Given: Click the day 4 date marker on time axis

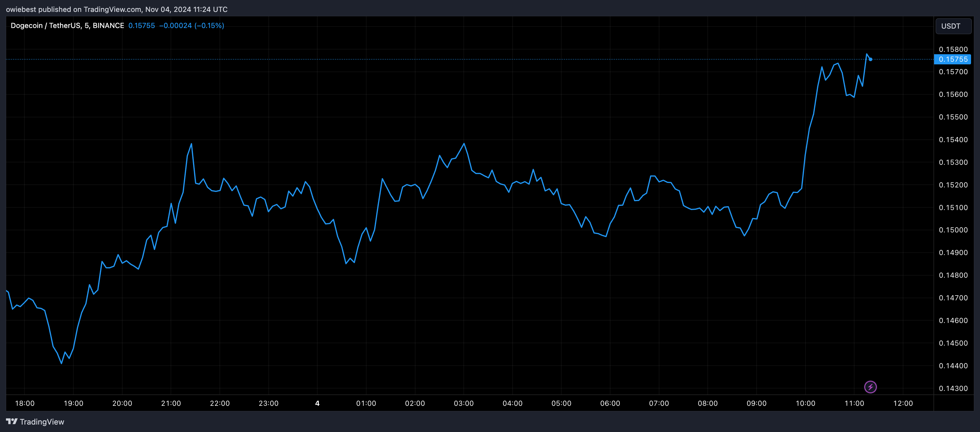Looking at the screenshot, I should coord(317,403).
